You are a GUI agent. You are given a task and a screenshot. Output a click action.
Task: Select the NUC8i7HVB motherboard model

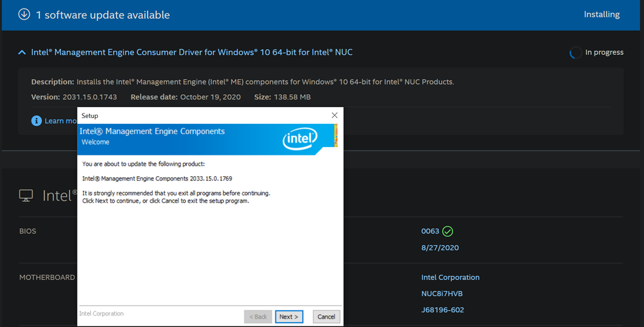click(x=442, y=293)
